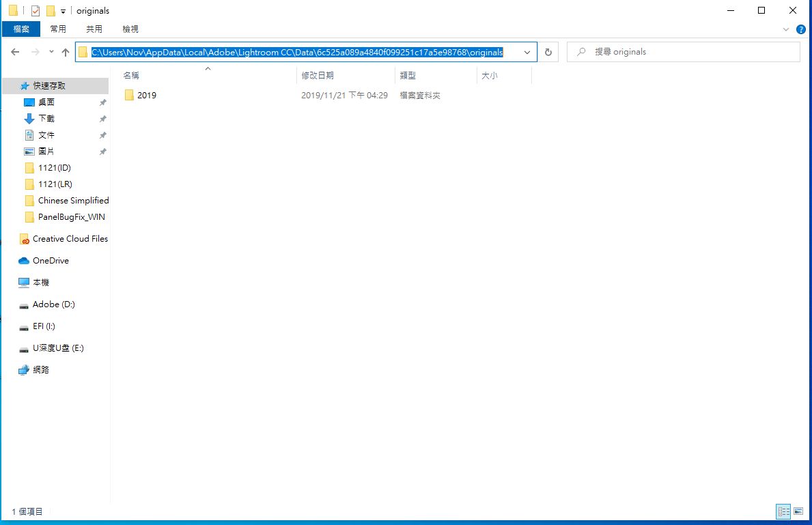This screenshot has height=525, width=812.
Task: Open the recent locations dropdown beside the forward arrow
Action: pyautogui.click(x=51, y=52)
